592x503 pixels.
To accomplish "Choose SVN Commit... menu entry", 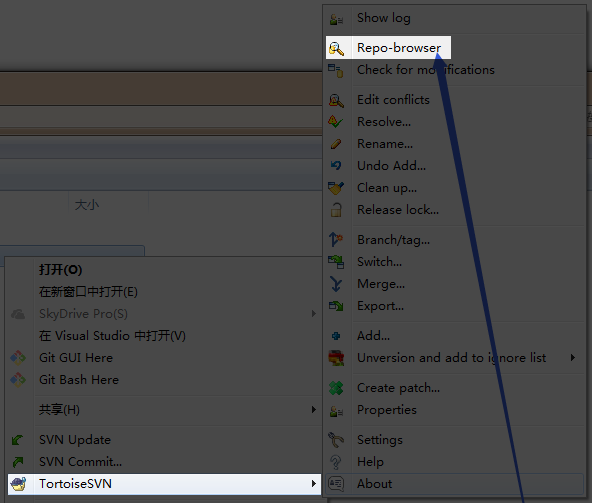I will (80, 462).
